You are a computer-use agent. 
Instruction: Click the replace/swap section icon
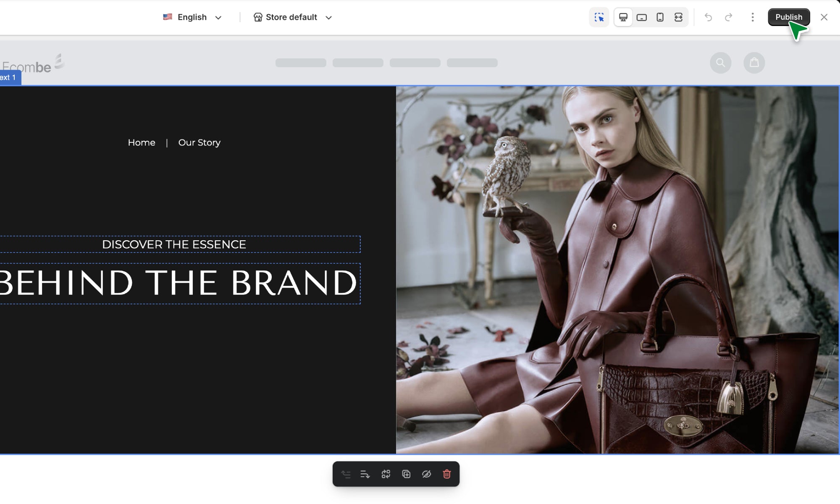pyautogui.click(x=386, y=474)
